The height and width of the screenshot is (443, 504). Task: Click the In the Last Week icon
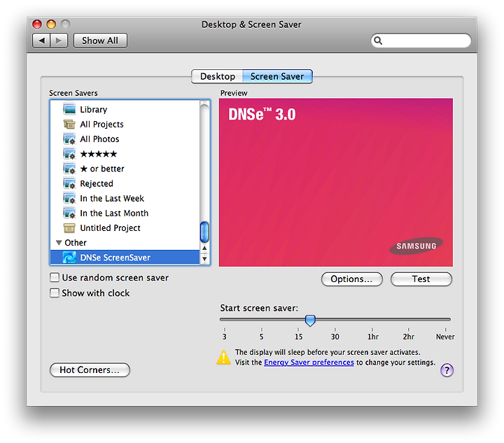[x=69, y=198]
